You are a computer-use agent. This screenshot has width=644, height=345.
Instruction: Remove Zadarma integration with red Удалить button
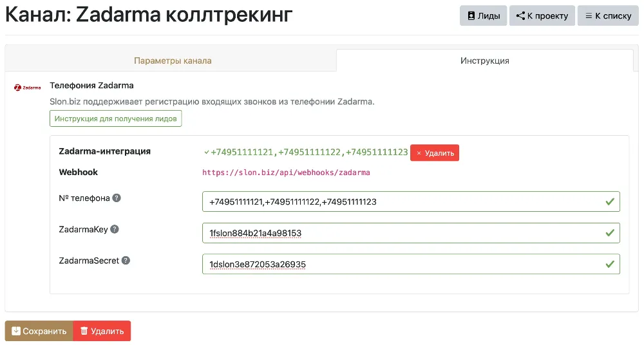(x=435, y=153)
